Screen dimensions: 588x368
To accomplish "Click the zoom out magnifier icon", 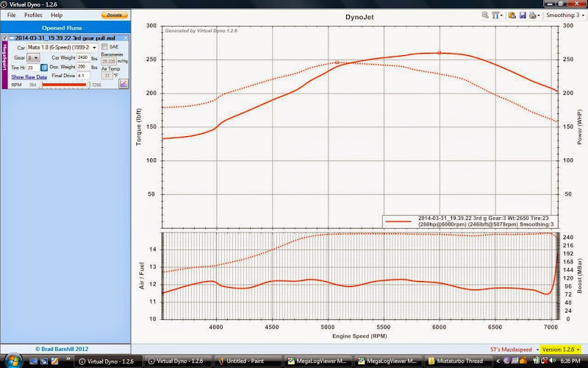I will point(486,15).
